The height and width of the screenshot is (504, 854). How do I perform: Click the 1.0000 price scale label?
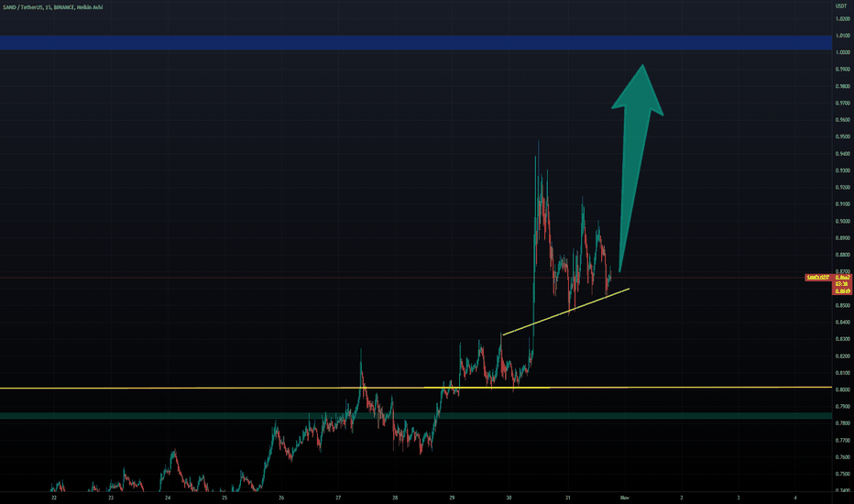(x=842, y=52)
